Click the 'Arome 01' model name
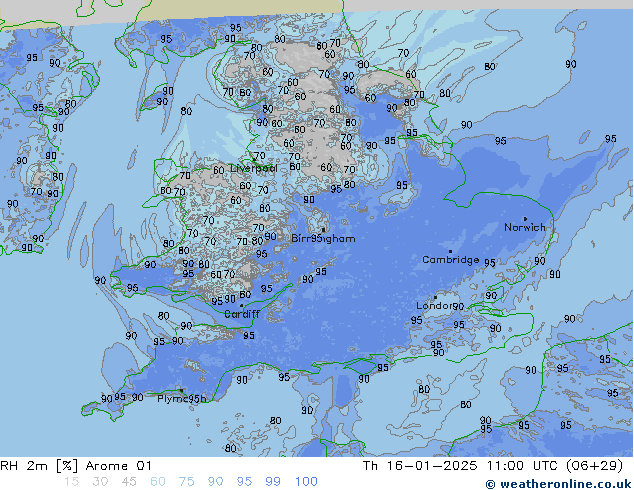 point(118,466)
